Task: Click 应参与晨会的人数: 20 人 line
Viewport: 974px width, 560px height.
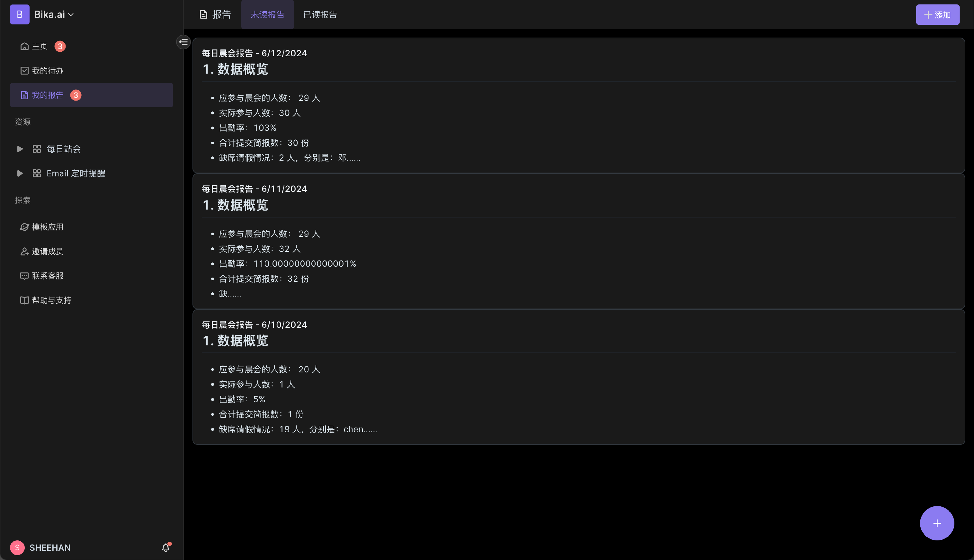Action: point(269,369)
